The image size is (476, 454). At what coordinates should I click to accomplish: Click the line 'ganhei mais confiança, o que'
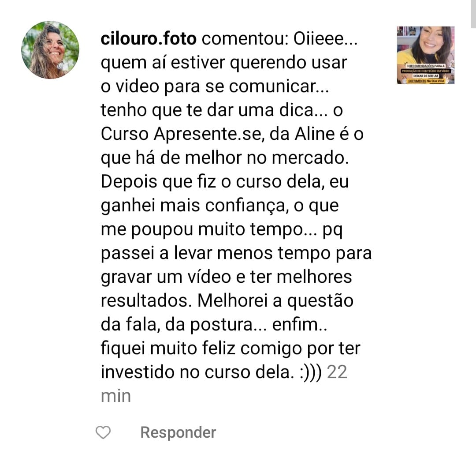point(220,206)
